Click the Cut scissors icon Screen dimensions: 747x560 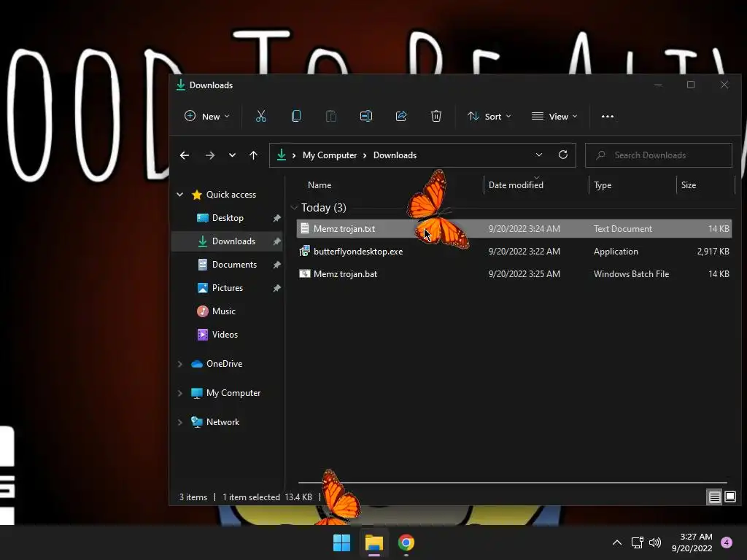(x=260, y=116)
